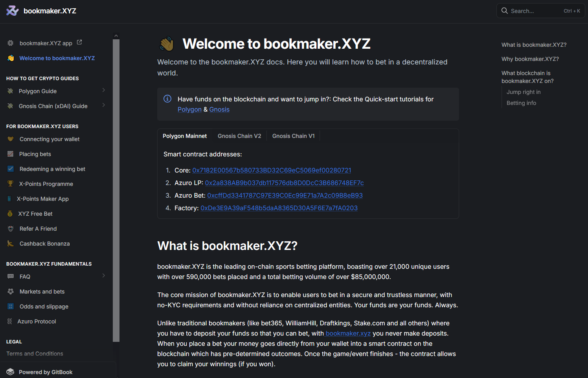Click the bookmaker.XYZ header title text

[x=50, y=11]
